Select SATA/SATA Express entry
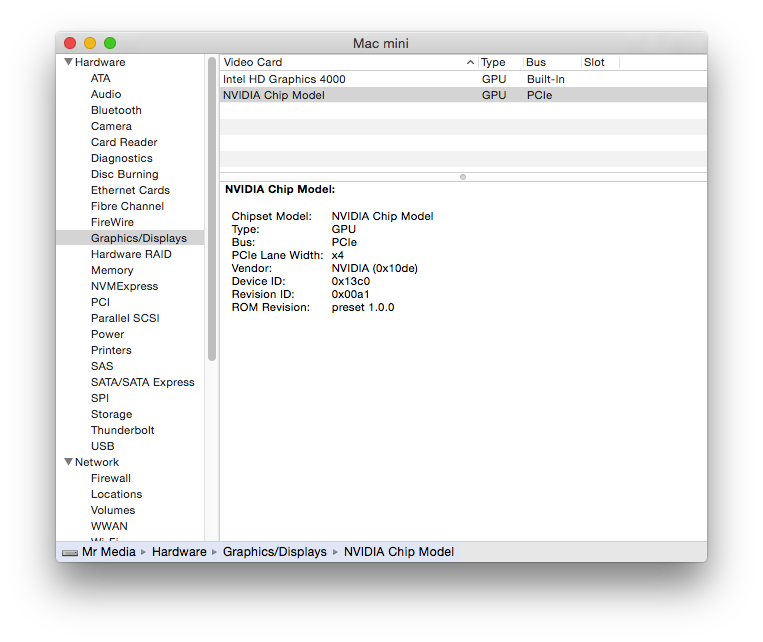Viewport: 763px width, 642px height. [143, 382]
